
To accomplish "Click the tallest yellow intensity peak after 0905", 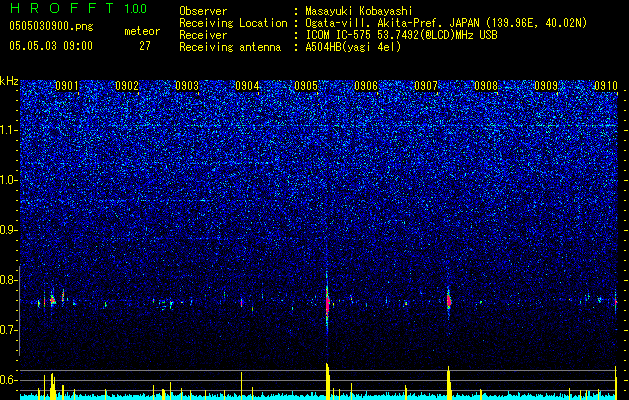I will point(327,382).
